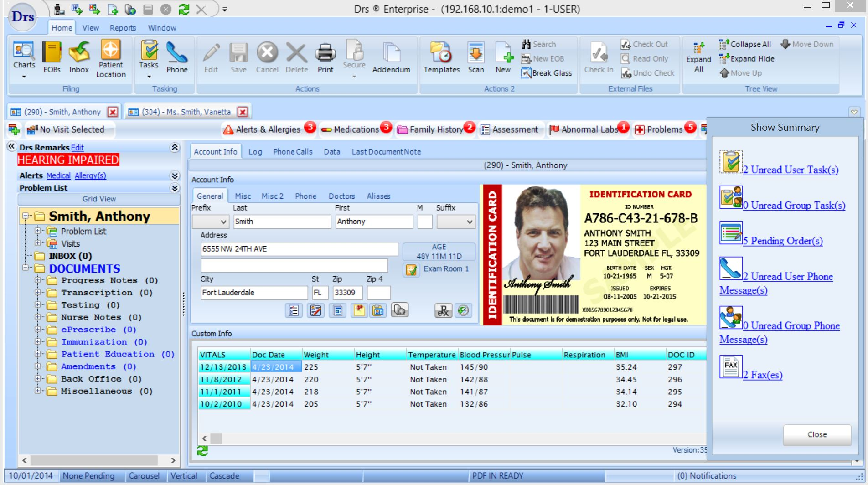
Task: Open the Charts tool
Action: point(23,56)
